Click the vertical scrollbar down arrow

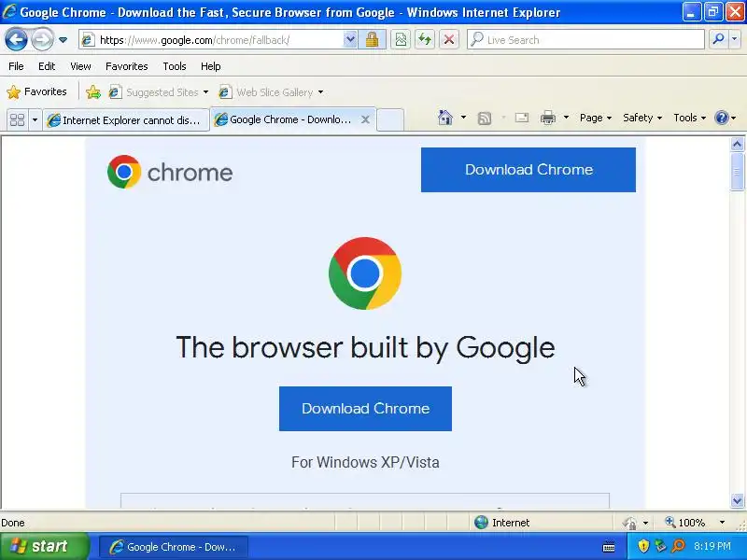tap(737, 500)
